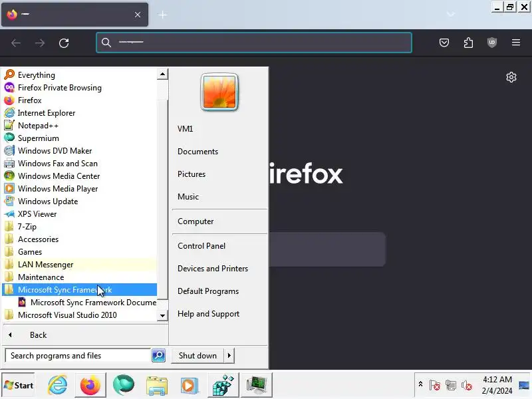Expand the LAN Messenger folder

pos(80,264)
